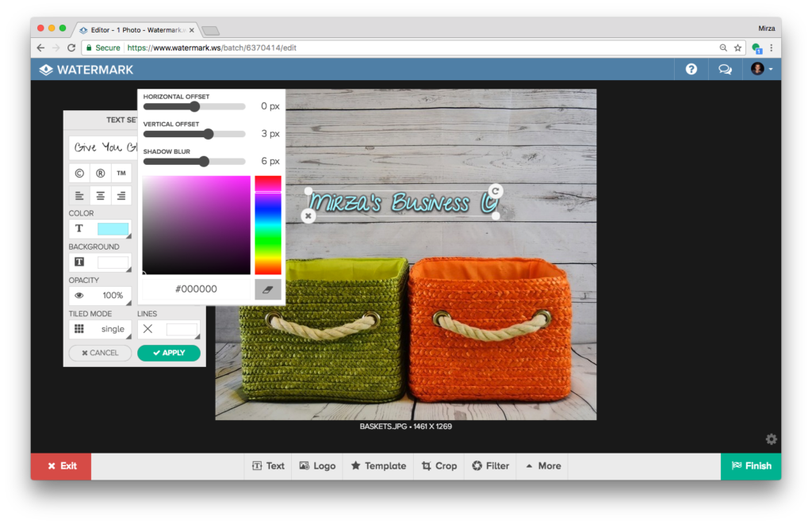Click the horizontal offset slider handle
Viewport: 812px width, 524px height.
coord(195,107)
